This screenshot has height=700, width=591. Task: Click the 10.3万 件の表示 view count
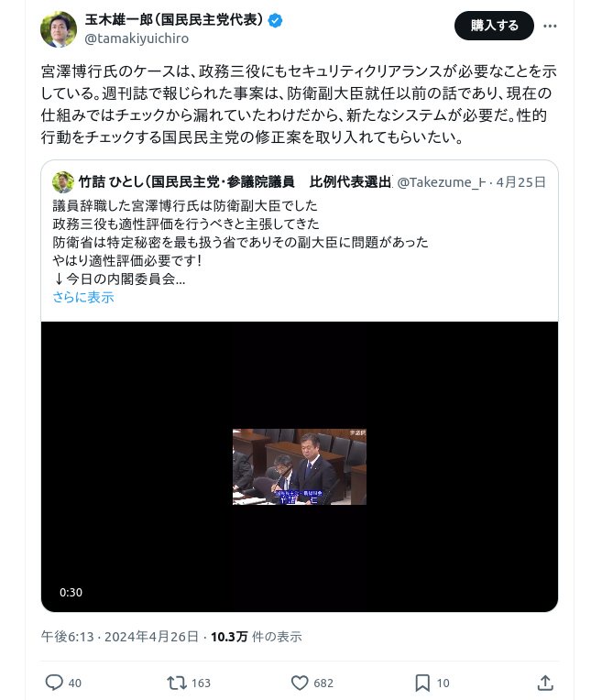(257, 637)
